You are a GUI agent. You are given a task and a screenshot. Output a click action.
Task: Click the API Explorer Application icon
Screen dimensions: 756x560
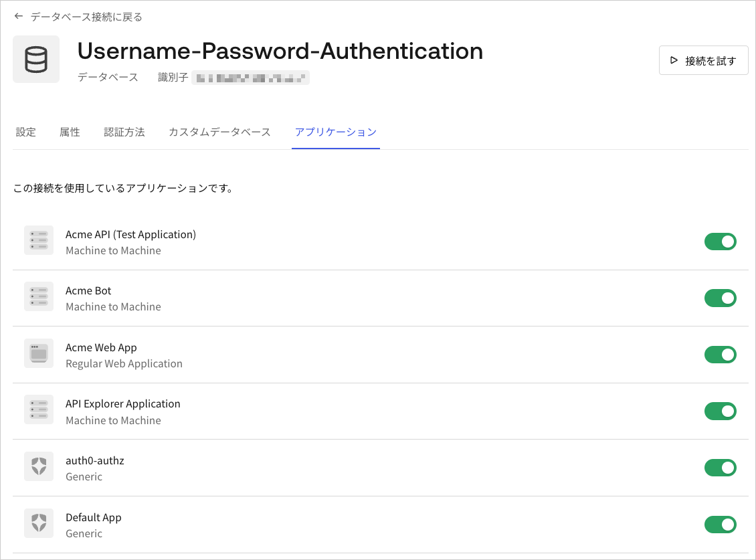click(x=39, y=409)
